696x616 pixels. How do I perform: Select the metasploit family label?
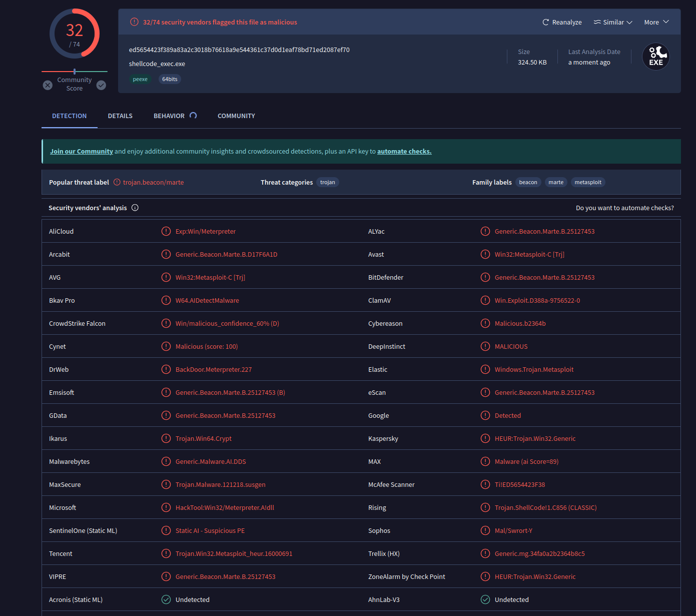tap(588, 182)
